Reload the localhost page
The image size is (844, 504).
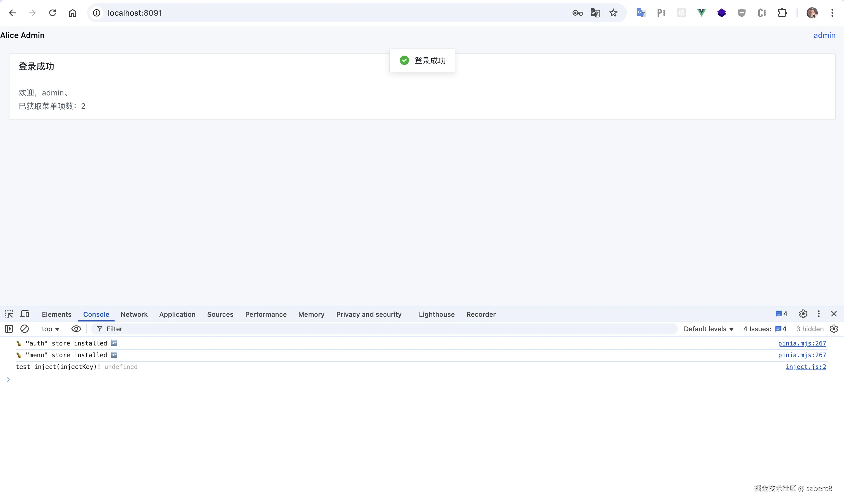click(x=52, y=13)
